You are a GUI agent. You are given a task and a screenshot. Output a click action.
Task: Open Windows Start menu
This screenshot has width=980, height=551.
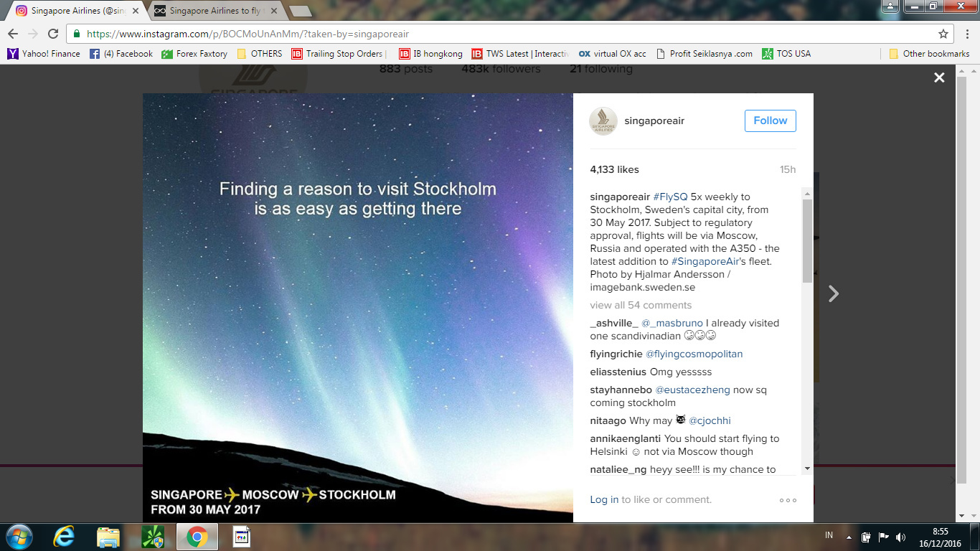tap(19, 537)
